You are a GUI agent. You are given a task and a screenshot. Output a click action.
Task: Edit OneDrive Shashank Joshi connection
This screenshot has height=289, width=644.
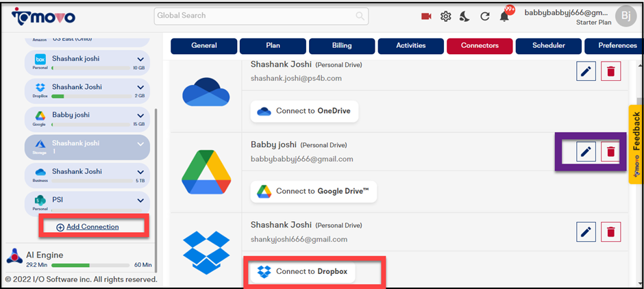click(x=586, y=71)
